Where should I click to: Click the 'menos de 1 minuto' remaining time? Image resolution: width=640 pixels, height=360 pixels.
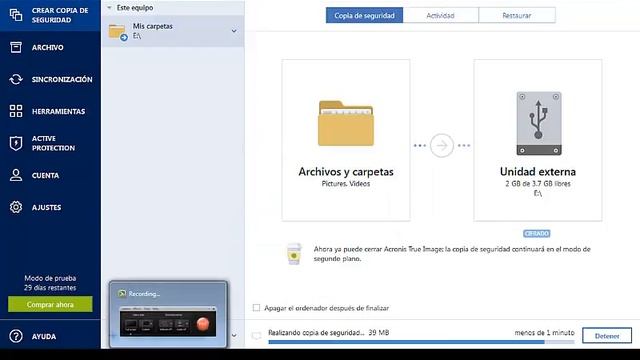pyautogui.click(x=544, y=333)
